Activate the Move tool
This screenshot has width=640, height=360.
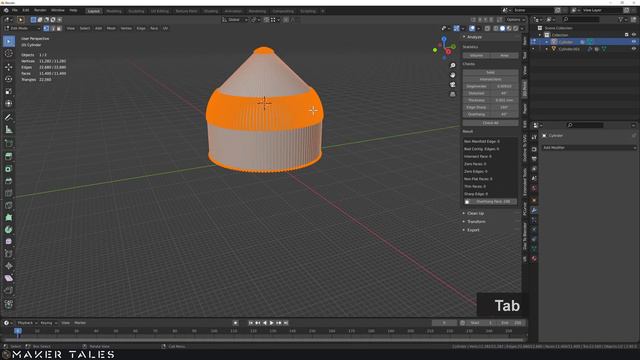[9, 67]
